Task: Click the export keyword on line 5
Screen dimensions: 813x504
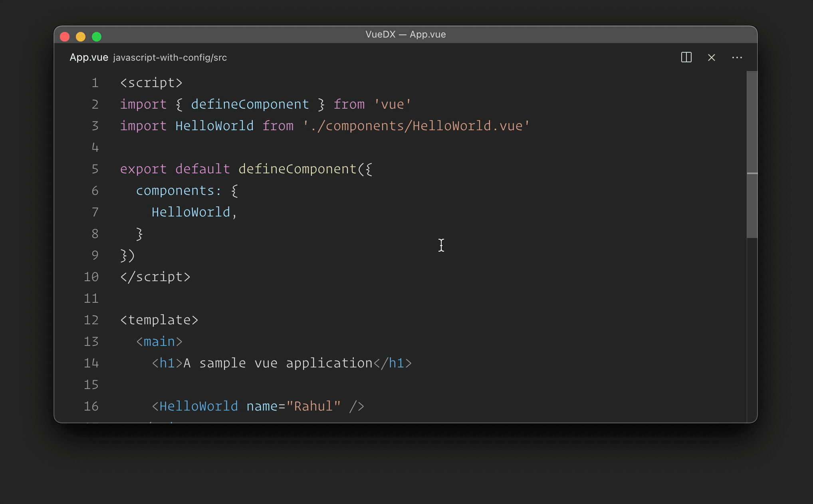Action: point(143,169)
